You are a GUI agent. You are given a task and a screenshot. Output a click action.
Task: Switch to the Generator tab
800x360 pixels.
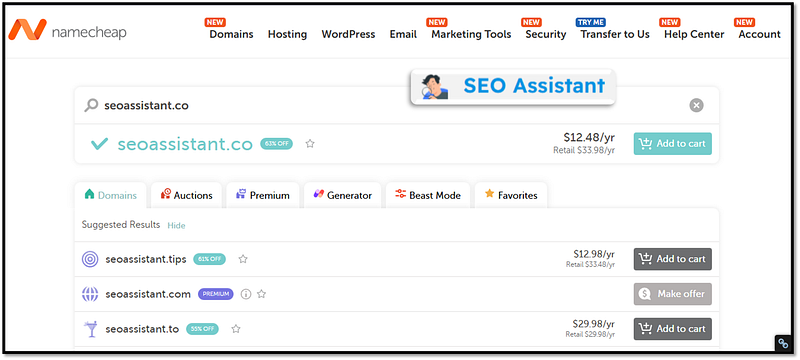click(x=342, y=195)
